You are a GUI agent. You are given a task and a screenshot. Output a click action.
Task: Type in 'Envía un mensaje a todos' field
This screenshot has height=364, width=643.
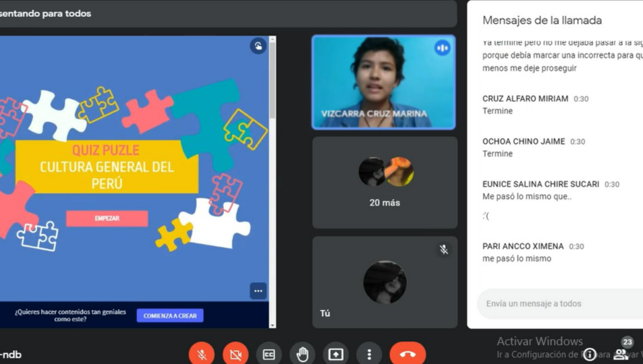557,303
